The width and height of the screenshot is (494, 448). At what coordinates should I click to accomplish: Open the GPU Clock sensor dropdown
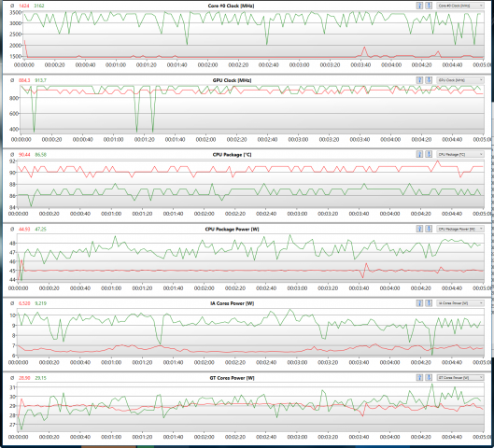point(460,80)
